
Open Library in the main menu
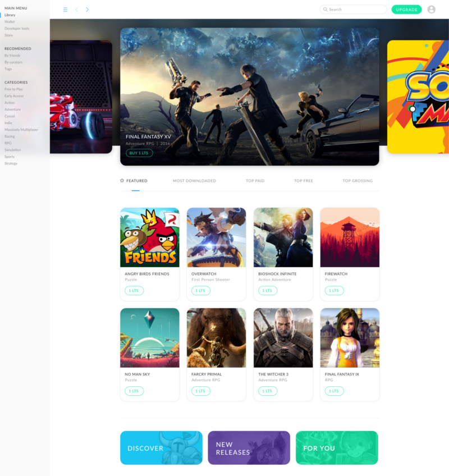click(x=10, y=15)
